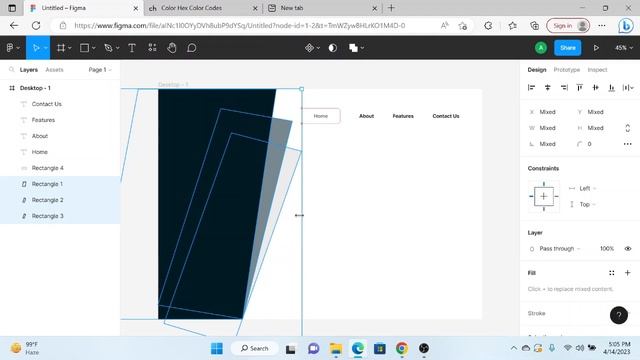This screenshot has height=360, width=640.
Task: Click the Y position field
Action: (595, 112)
